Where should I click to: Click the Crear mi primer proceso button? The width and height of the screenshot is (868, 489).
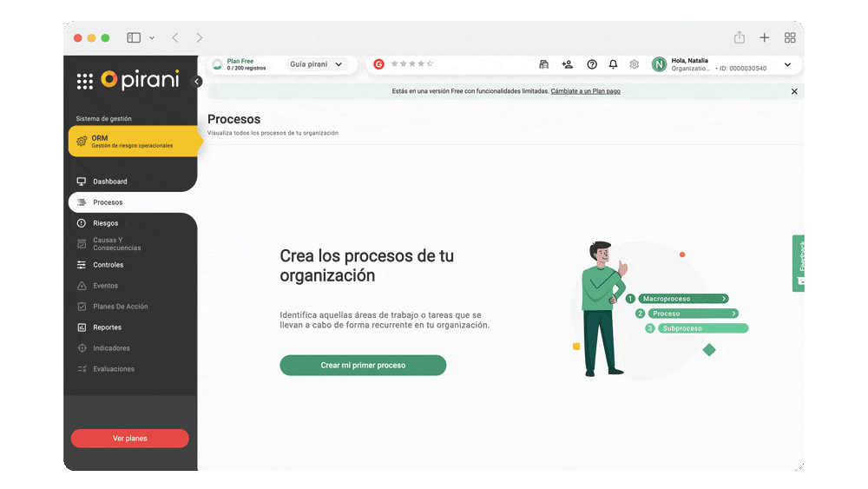pos(363,366)
